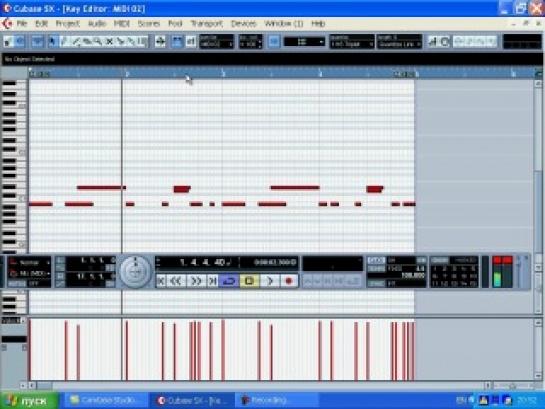Screen dimensions: 545x409
Task: Click the yellow Stop button
Action: coord(249,281)
